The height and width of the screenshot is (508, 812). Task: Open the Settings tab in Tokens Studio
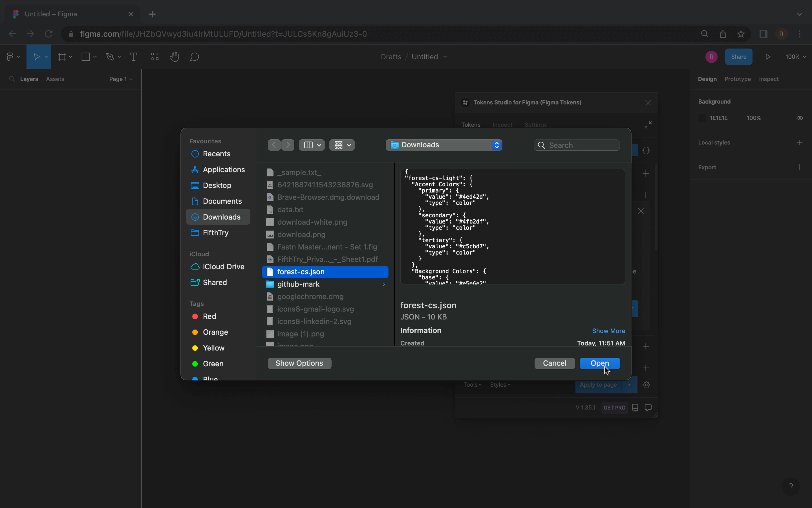(x=535, y=125)
